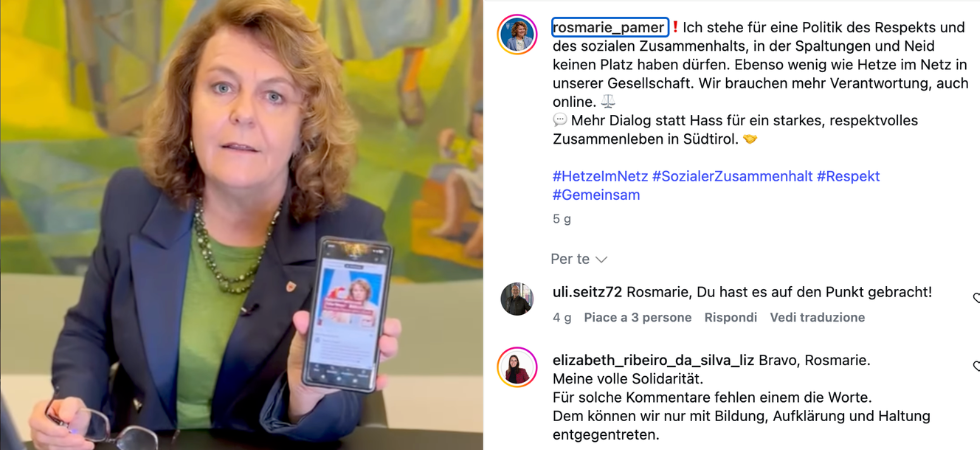The image size is (980, 450).
Task: Open the #Respekt hashtag
Action: point(848,176)
